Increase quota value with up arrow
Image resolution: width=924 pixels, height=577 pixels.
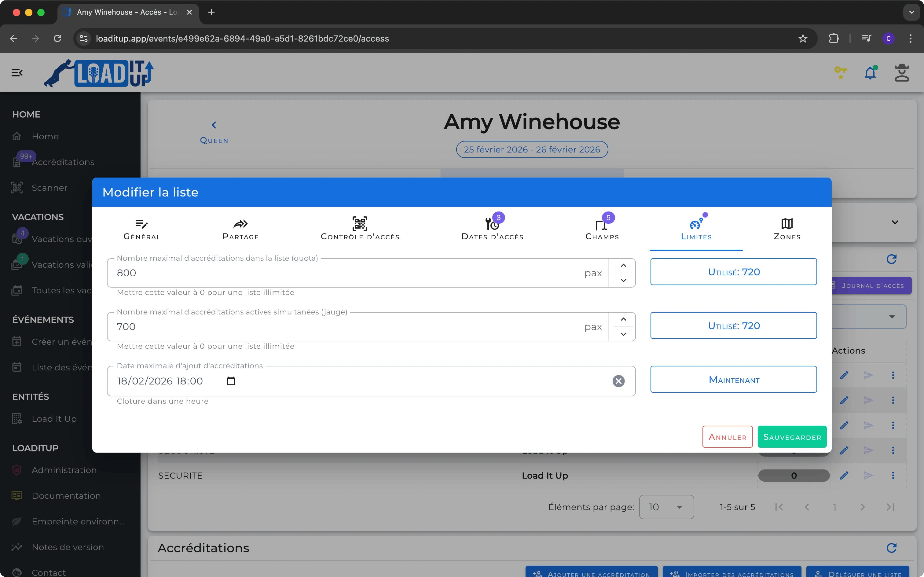click(x=623, y=266)
